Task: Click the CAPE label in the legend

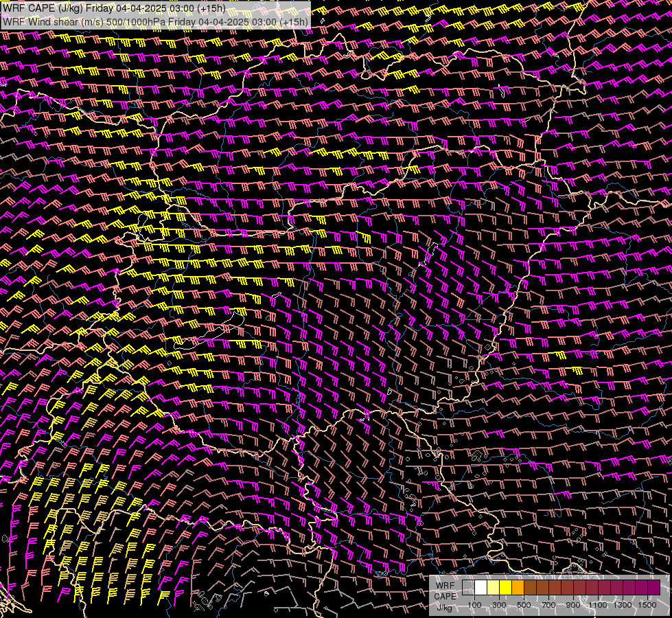Action: [445, 597]
